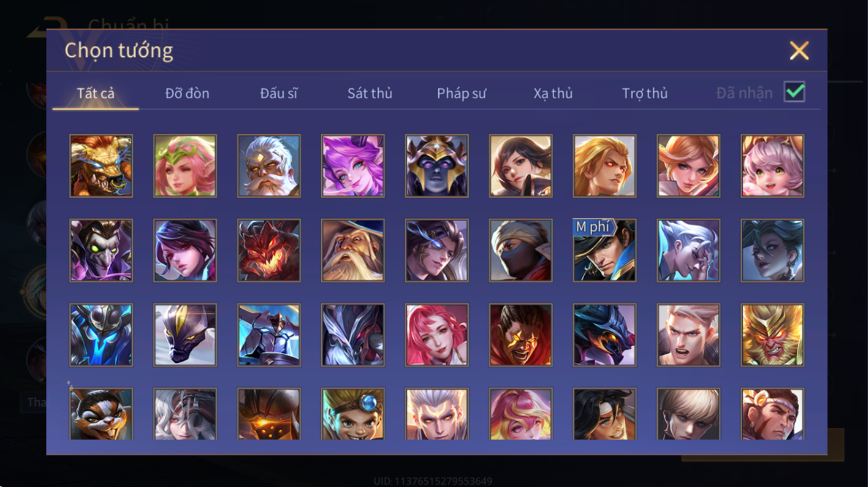This screenshot has height=487, width=868.
Task: Select the golden bull hero portrait
Action: [101, 166]
